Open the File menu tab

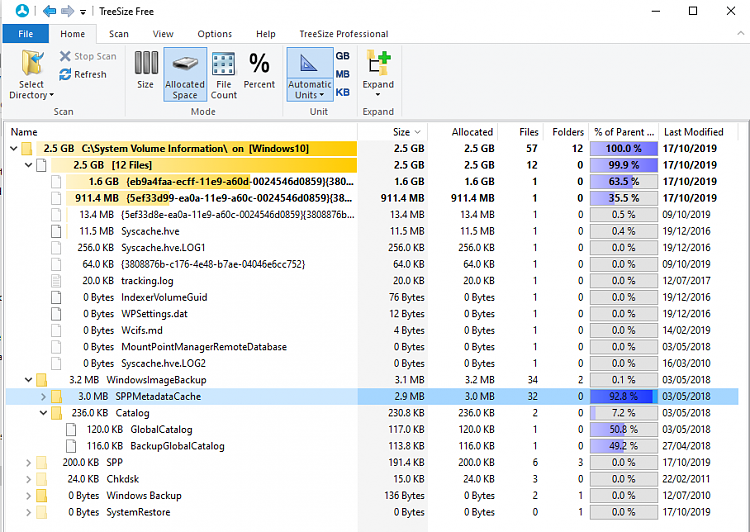click(25, 34)
